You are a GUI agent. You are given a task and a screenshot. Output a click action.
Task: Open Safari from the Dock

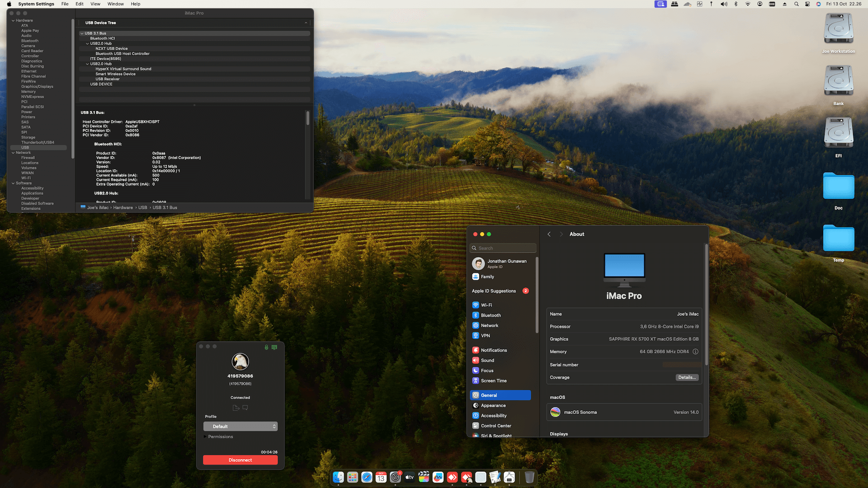click(367, 477)
